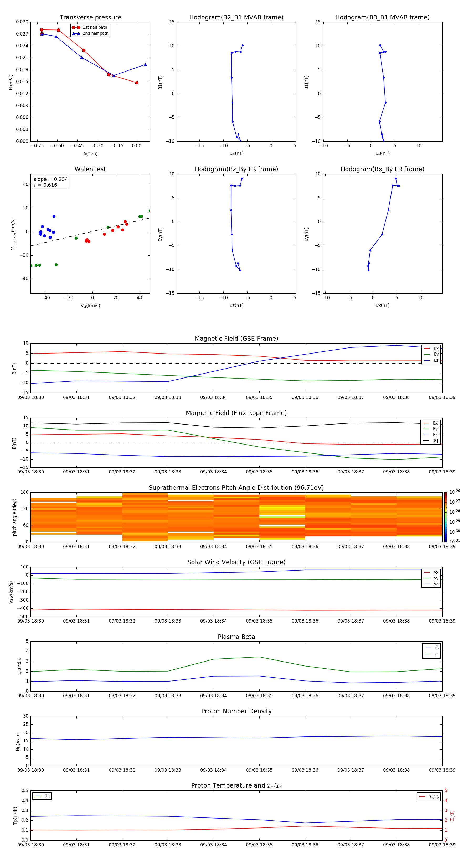Click the 'Proton Temperature and Te/Tp' title
Screen dimensions: 473x868
coord(236,786)
